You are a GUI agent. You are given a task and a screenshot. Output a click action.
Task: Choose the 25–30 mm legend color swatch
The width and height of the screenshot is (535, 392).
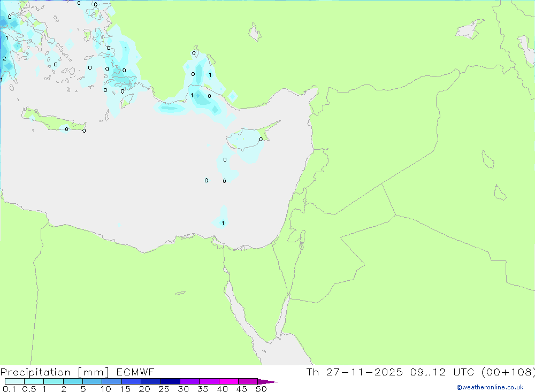tap(170, 381)
